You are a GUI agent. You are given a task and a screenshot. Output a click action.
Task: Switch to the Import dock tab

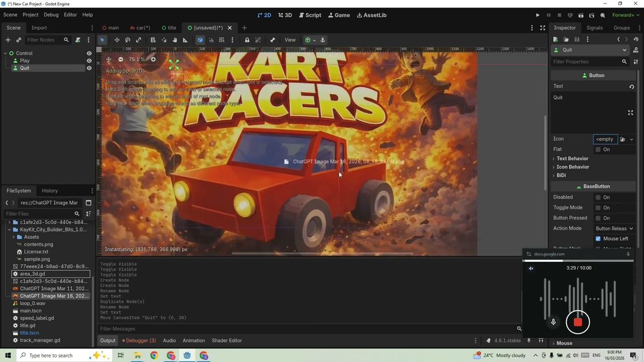(x=39, y=28)
